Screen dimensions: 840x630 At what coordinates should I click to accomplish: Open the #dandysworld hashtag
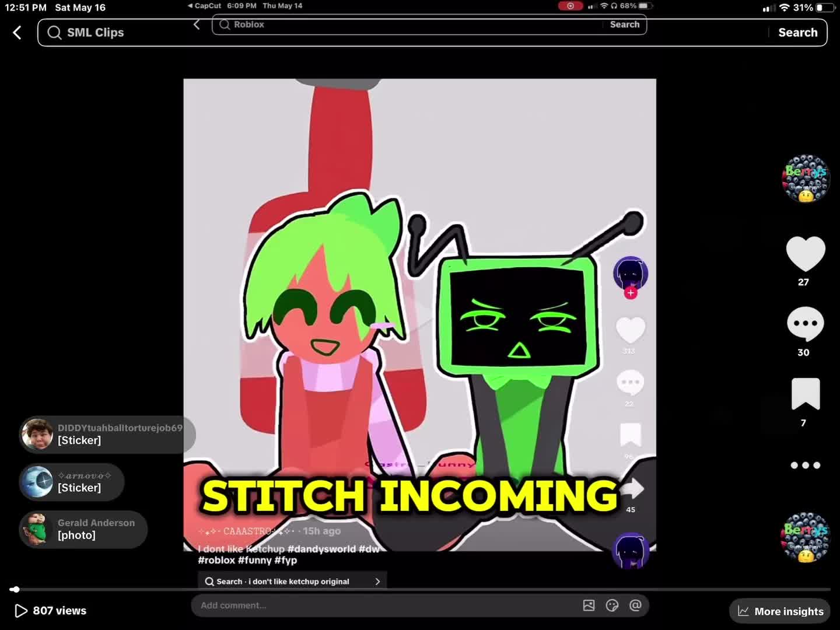321,549
